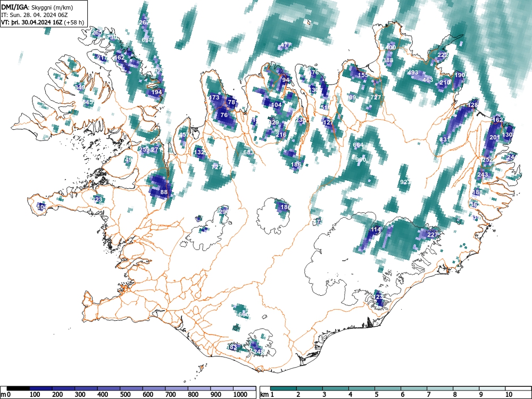Select the map value '349' in the Westfjords
Screen dimensions: 532x399
(x=80, y=87)
